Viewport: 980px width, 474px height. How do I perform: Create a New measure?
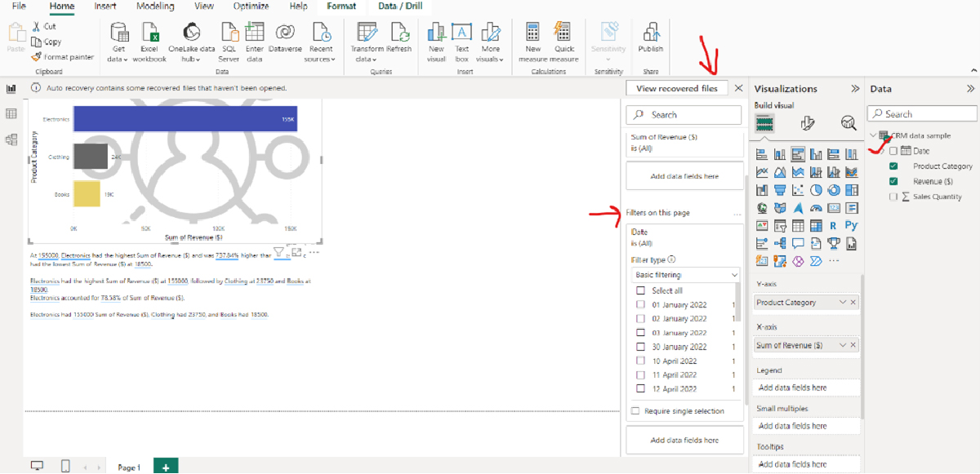pyautogui.click(x=533, y=42)
